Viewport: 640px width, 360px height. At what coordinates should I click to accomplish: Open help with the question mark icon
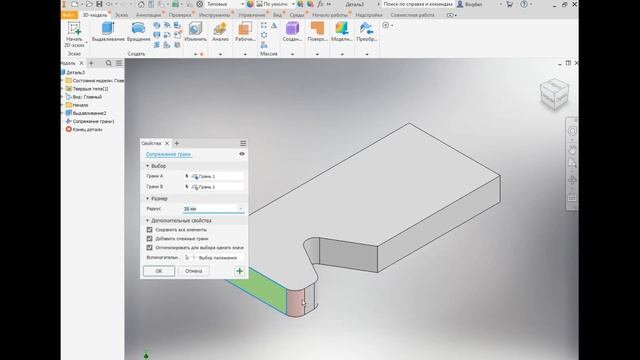(x=524, y=4)
